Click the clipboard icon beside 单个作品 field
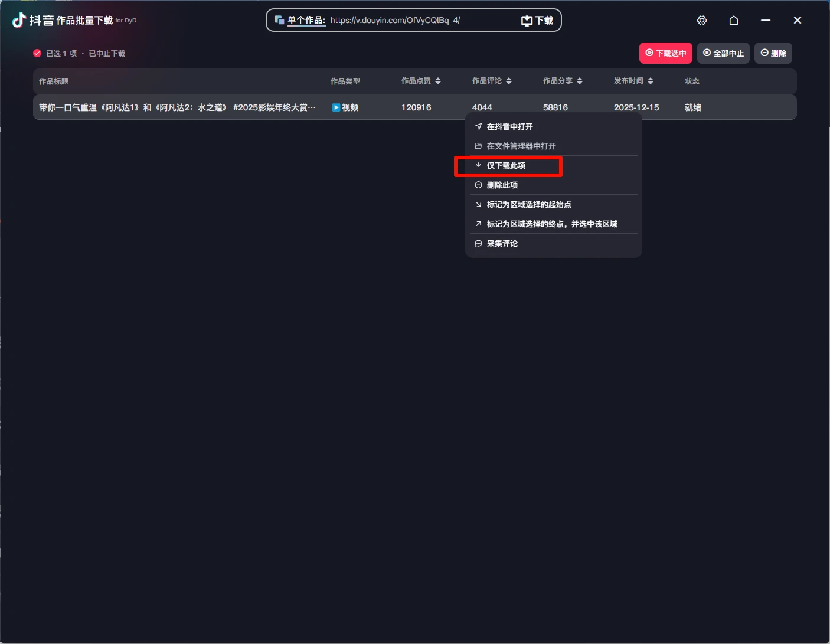Viewport: 830px width, 644px height. pos(279,19)
